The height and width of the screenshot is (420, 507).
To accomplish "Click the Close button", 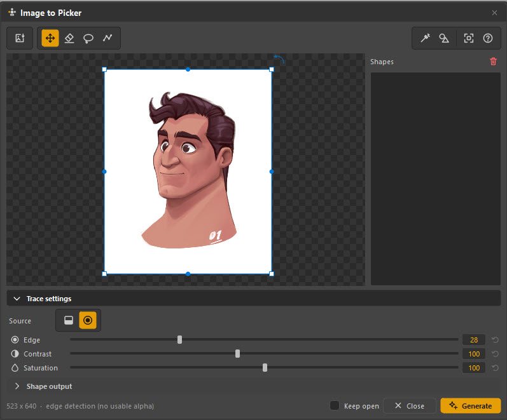I will 409,406.
